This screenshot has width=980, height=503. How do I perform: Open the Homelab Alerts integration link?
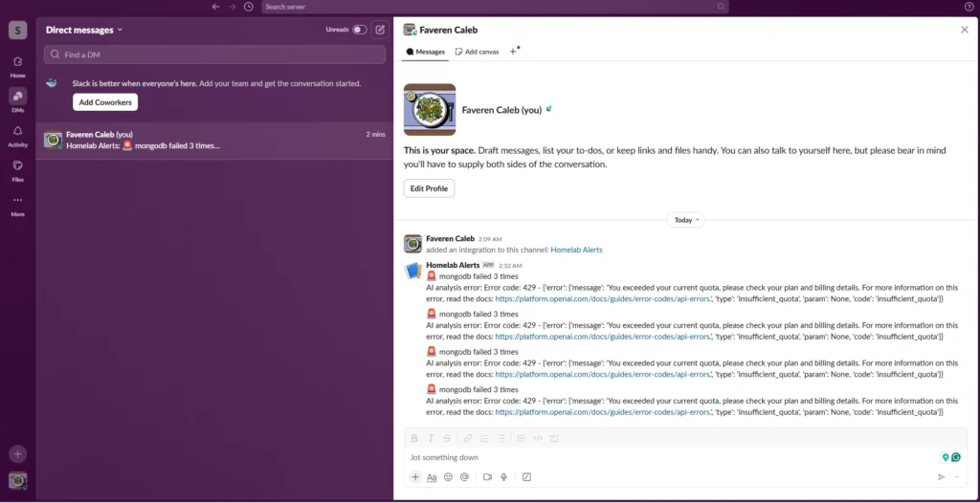(x=576, y=250)
